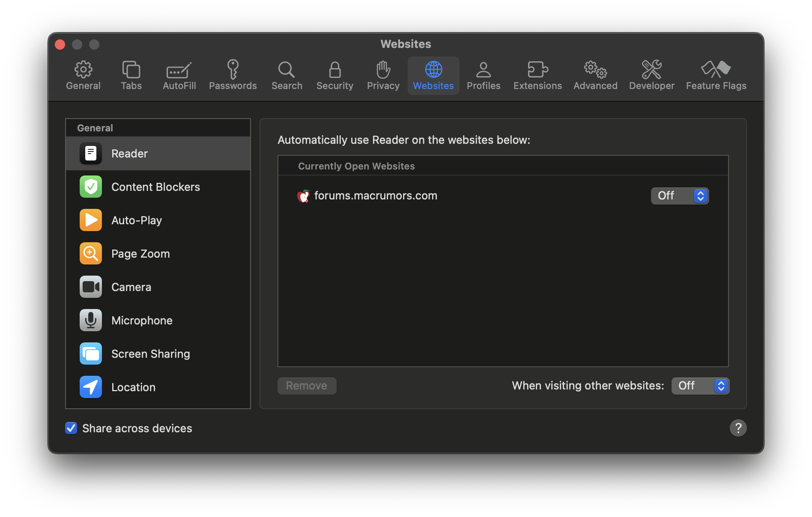Select the Content Blockers label in sidebar

[155, 187]
